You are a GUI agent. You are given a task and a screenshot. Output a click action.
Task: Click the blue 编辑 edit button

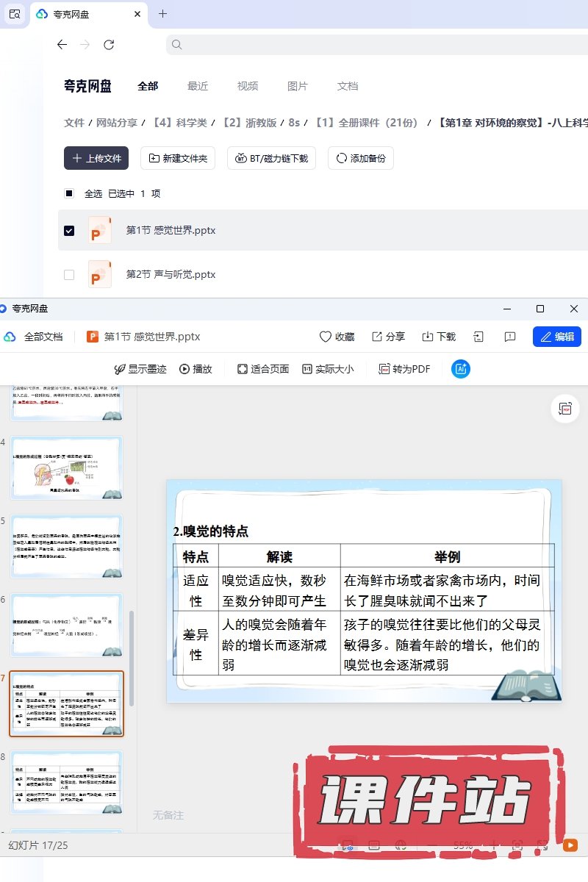(x=556, y=337)
